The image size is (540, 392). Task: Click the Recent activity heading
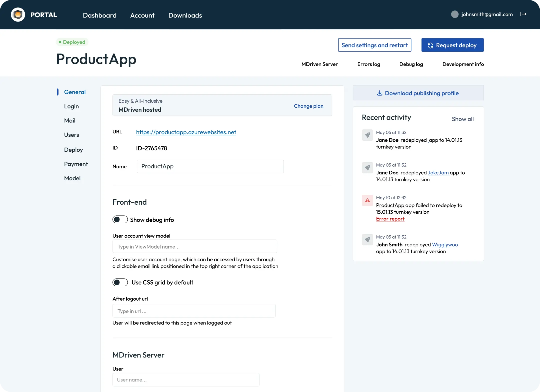tap(386, 117)
